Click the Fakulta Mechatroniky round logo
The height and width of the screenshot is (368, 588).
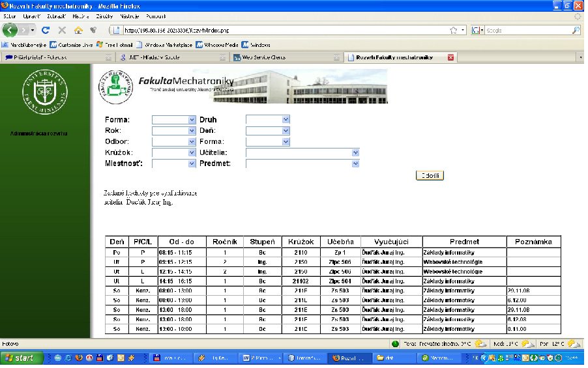(x=115, y=87)
